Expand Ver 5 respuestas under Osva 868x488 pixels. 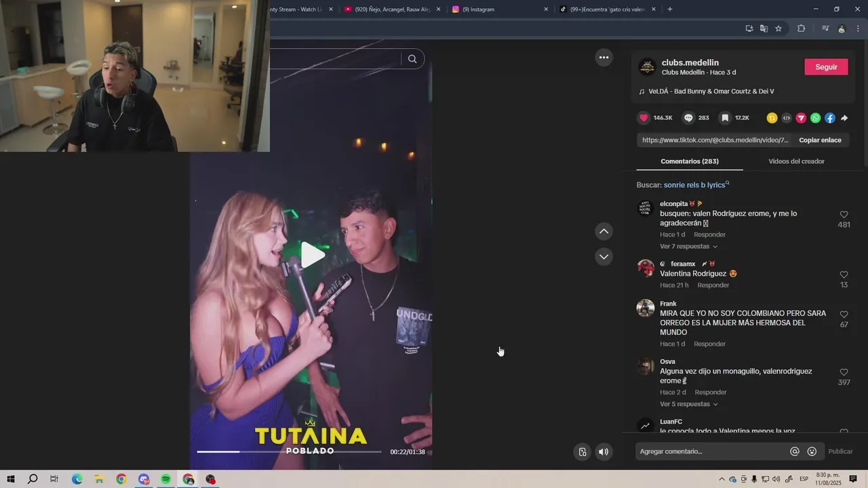pyautogui.click(x=688, y=405)
